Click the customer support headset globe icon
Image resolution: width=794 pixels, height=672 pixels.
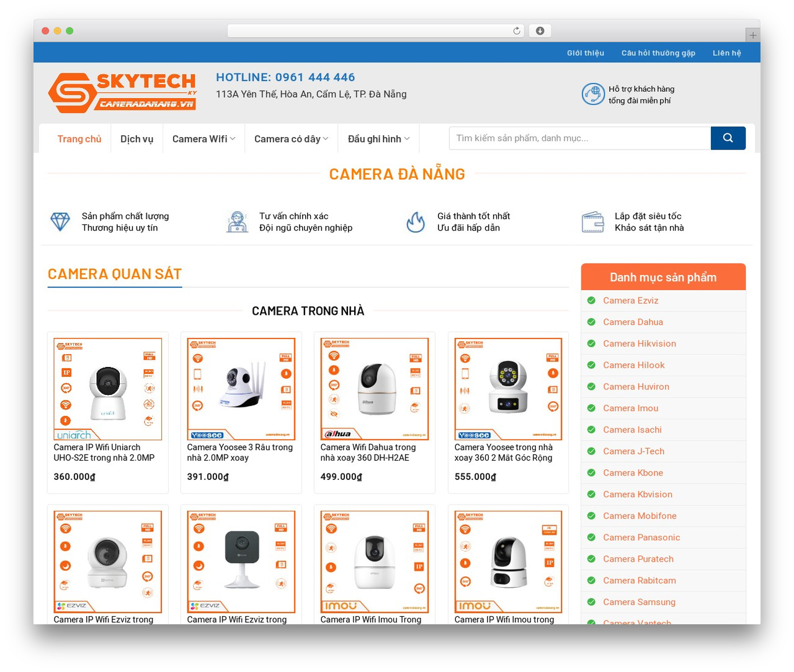click(593, 94)
